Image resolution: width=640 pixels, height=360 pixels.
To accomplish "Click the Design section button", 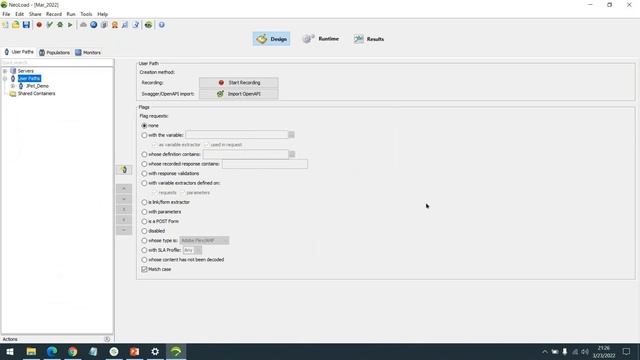I will [x=271, y=39].
